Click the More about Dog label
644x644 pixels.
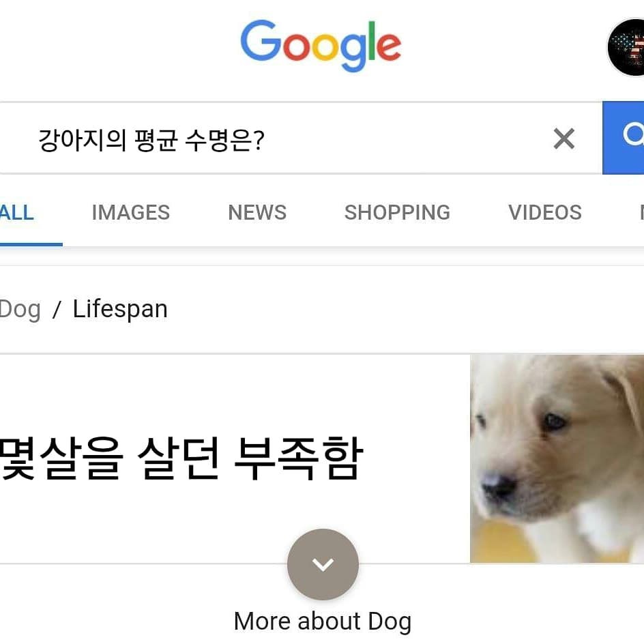click(323, 621)
